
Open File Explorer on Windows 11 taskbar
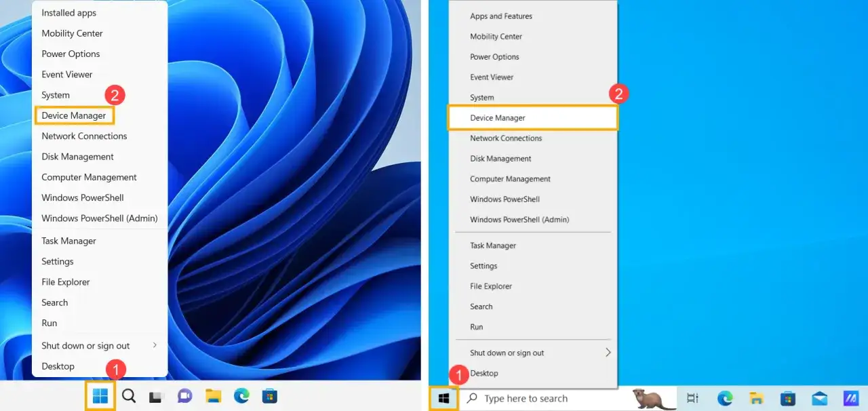213,396
